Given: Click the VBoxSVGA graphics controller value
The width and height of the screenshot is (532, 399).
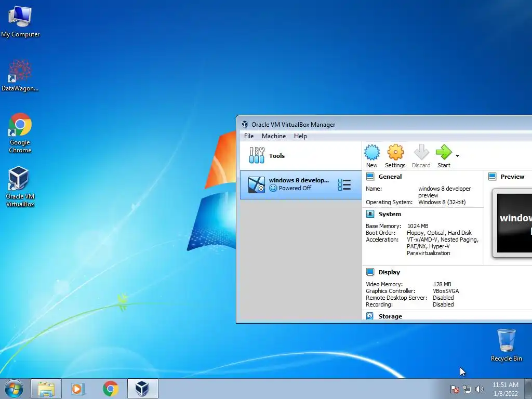Looking at the screenshot, I should [446, 291].
